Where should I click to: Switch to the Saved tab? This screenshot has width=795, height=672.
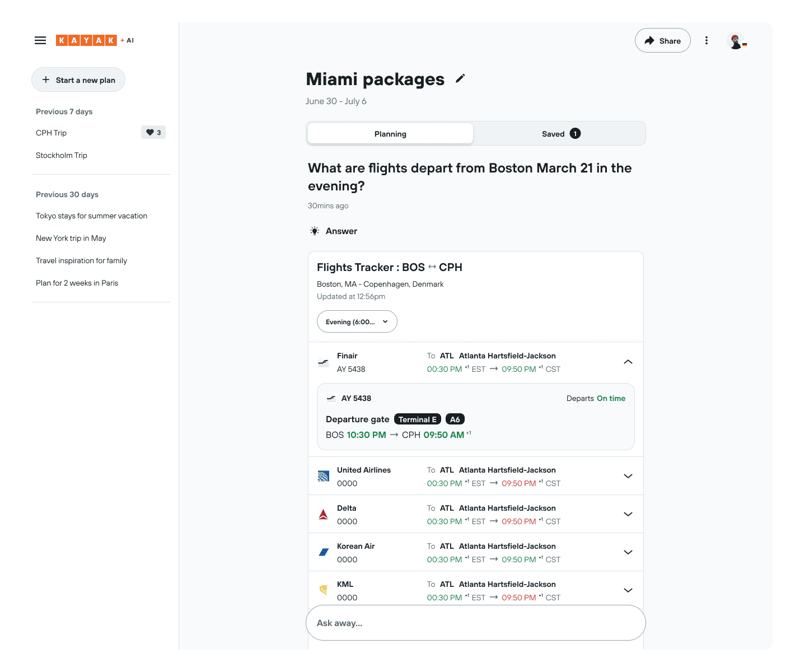(560, 133)
